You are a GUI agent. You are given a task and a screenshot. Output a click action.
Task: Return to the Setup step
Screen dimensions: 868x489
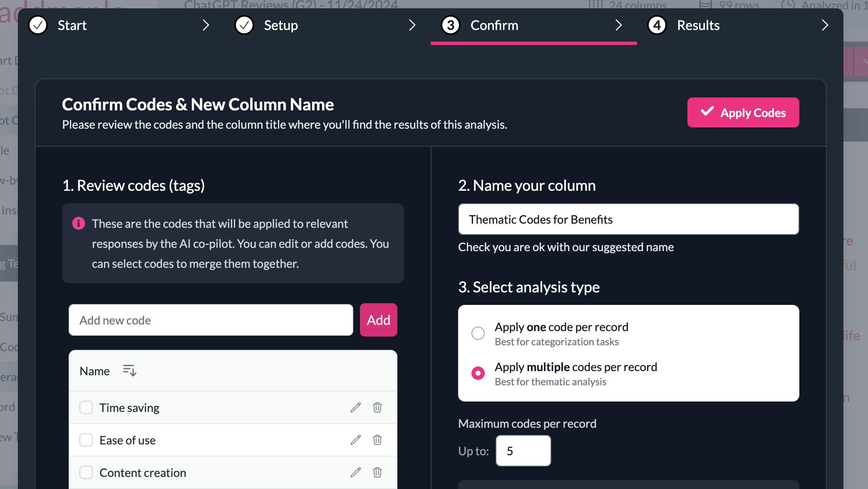pos(280,25)
